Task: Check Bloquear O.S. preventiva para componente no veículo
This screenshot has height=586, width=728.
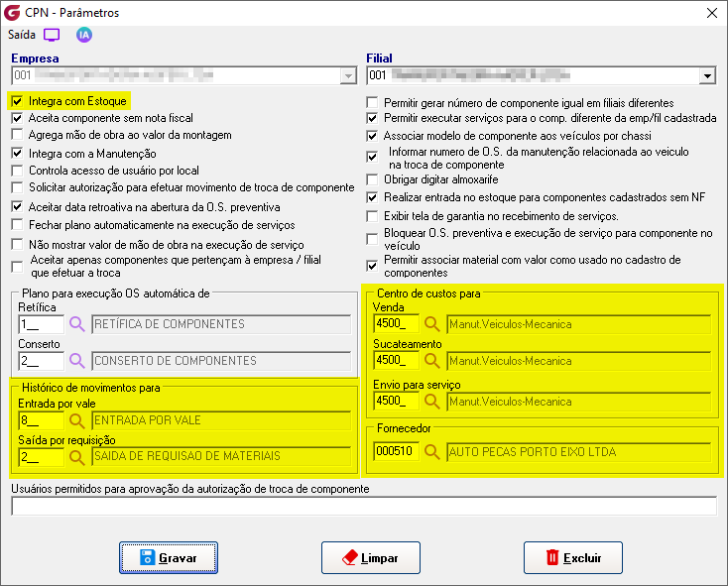Action: point(372,239)
